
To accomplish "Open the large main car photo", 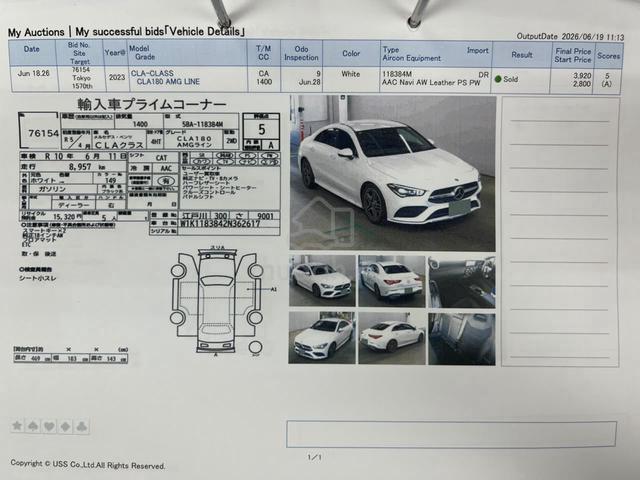I will click(393, 173).
